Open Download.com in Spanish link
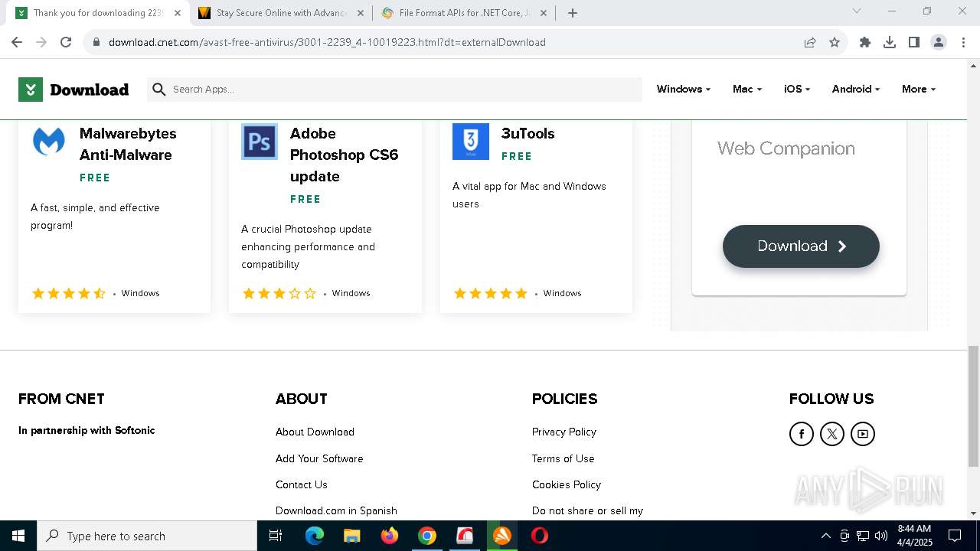This screenshot has height=551, width=980. (x=336, y=510)
